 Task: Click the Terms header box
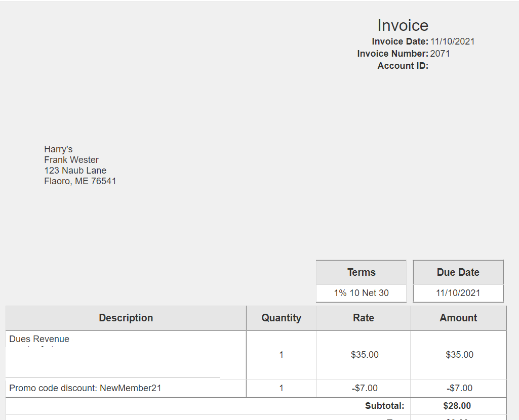click(361, 272)
